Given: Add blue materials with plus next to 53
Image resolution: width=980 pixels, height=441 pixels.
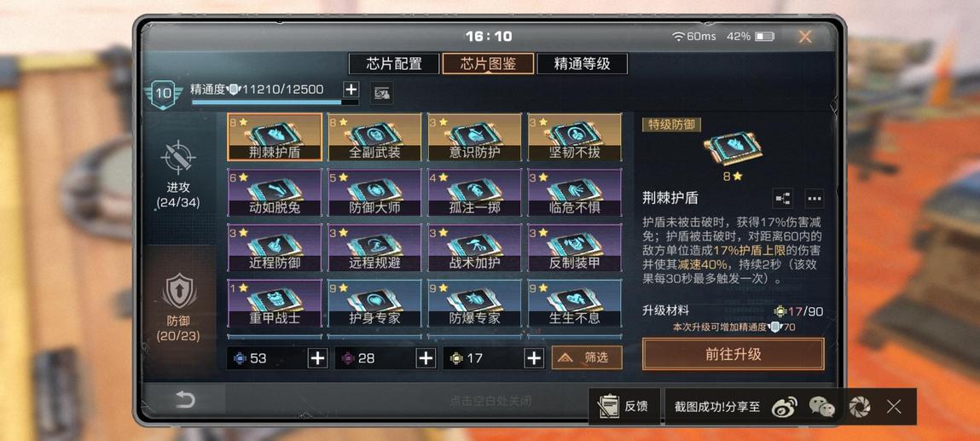Looking at the screenshot, I should coord(317,358).
